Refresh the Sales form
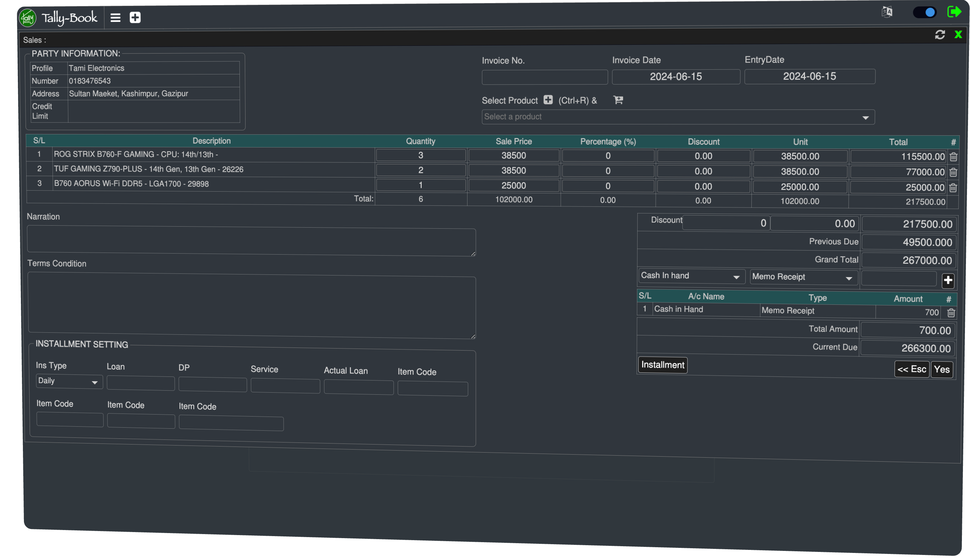The height and width of the screenshot is (560, 970). click(x=940, y=35)
